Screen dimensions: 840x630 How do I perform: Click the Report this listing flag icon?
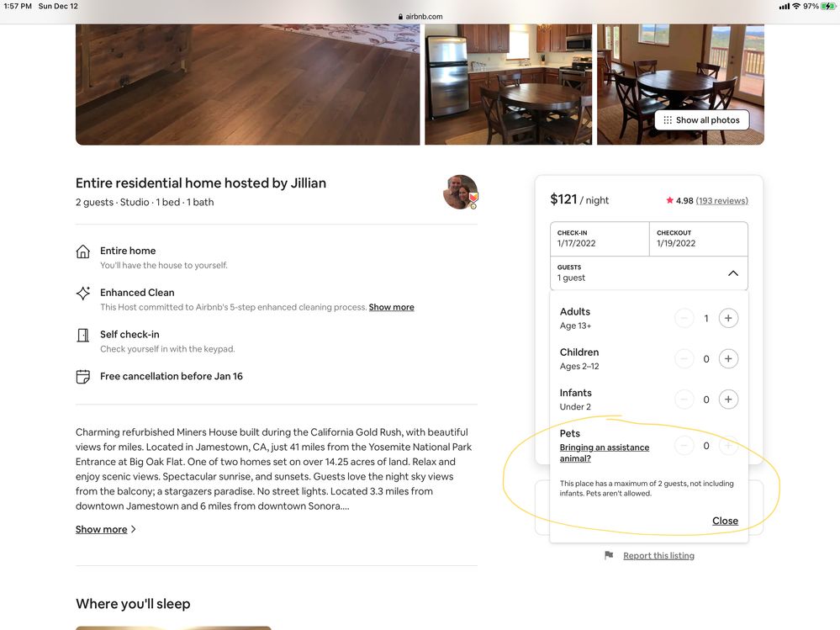tap(609, 556)
